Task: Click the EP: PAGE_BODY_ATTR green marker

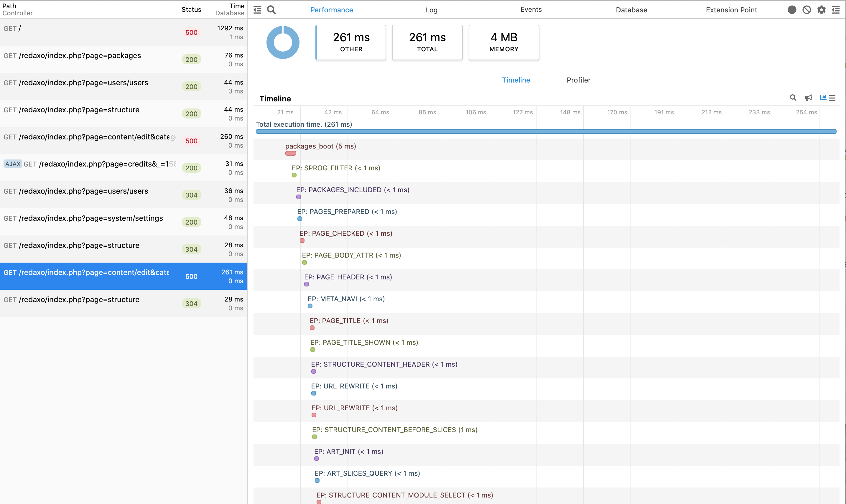Action: click(x=304, y=262)
